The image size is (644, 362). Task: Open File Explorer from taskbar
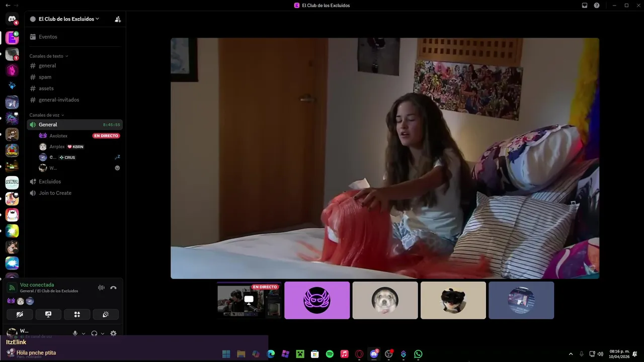[x=241, y=354]
